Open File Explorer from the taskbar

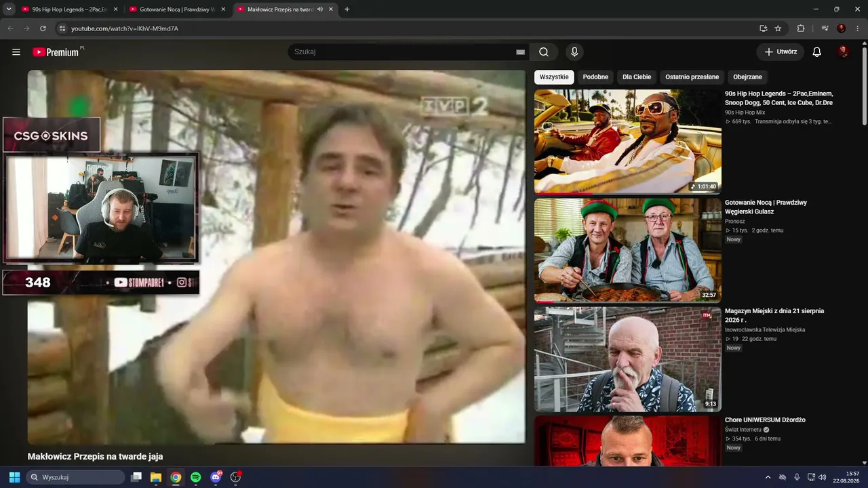155,477
